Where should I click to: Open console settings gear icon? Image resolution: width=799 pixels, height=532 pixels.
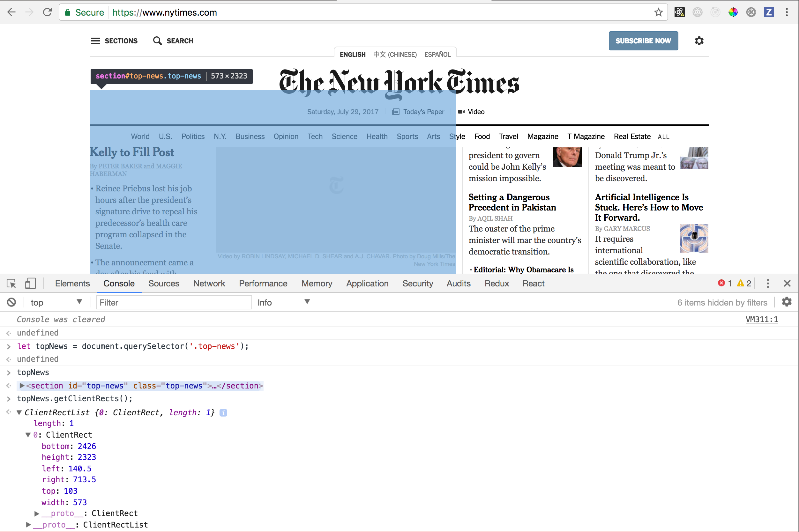787,302
